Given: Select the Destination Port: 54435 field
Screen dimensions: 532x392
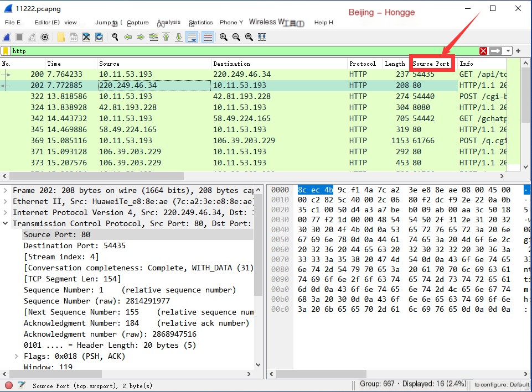Looking at the screenshot, I should [74, 245].
